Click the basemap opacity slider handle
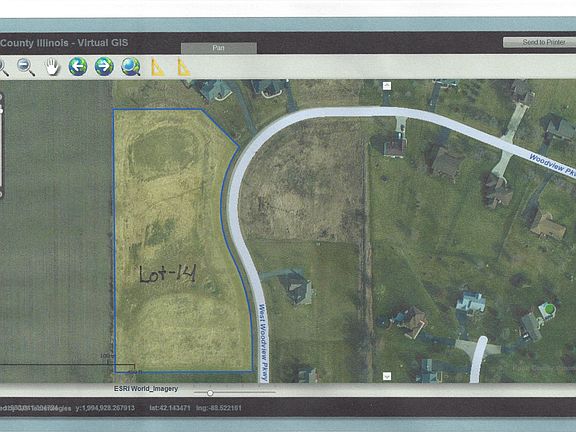 [x=210, y=393]
